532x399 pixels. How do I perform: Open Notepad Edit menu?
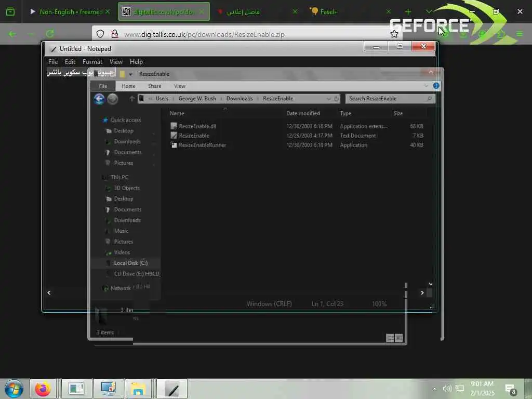(70, 62)
